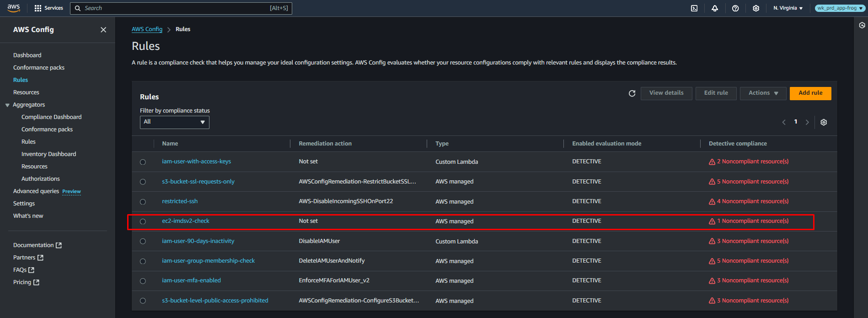Open Inventory Dashboard under Aggregators

click(49, 154)
